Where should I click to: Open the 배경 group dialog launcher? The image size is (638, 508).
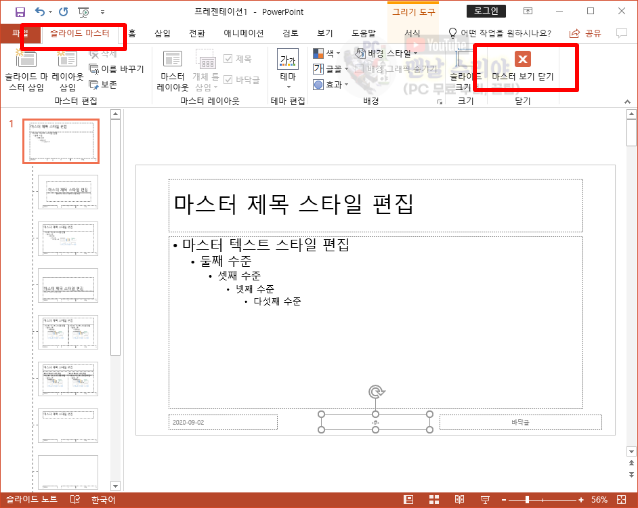(x=439, y=102)
